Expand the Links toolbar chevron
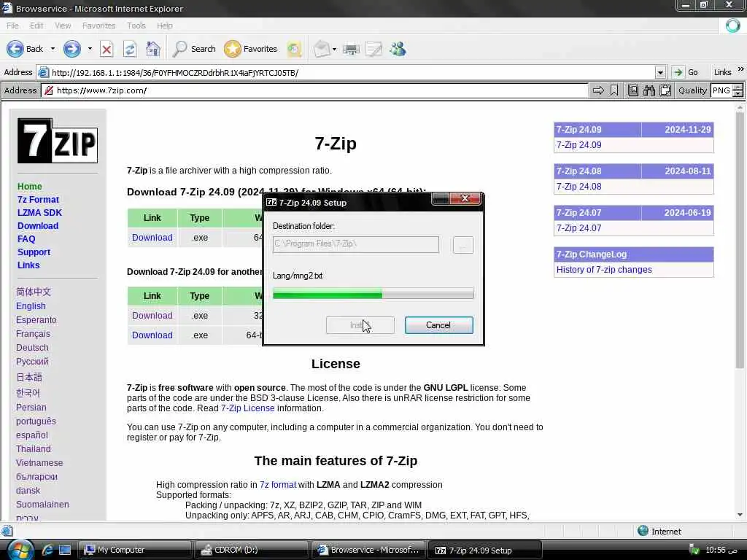Viewport: 747px width, 560px height. [x=741, y=69]
